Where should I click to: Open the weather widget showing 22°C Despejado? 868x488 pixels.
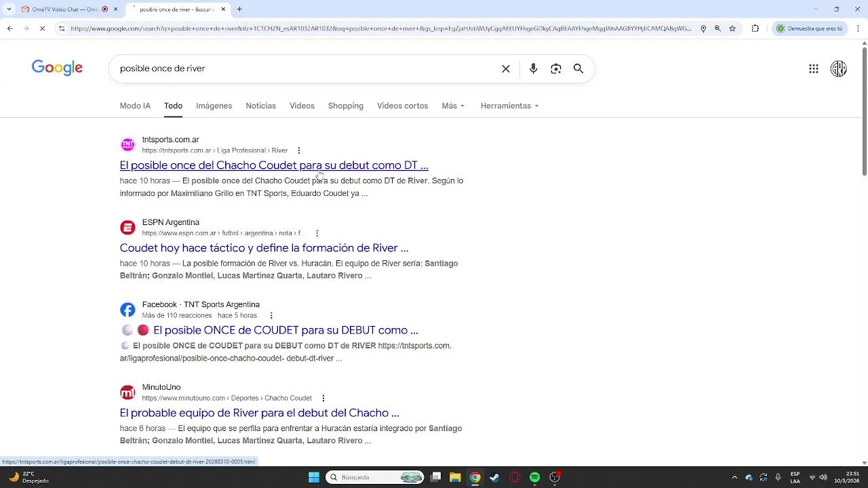click(x=30, y=477)
